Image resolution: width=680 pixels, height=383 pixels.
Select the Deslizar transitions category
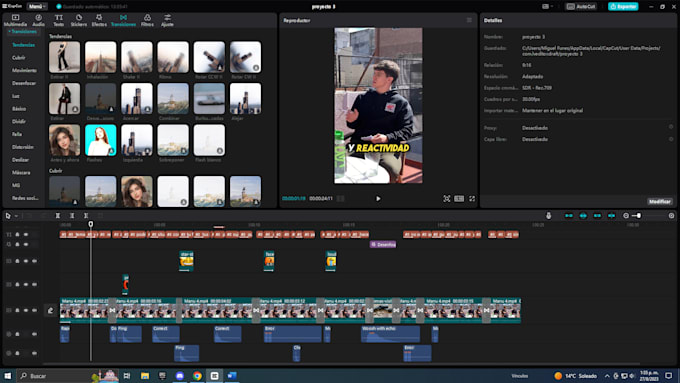pos(20,160)
